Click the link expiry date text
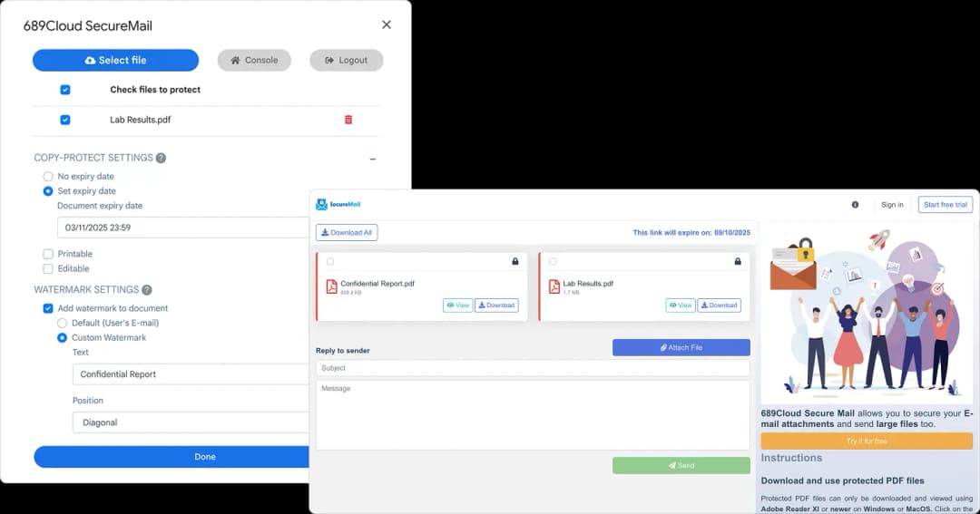Image resolution: width=980 pixels, height=514 pixels. (691, 232)
